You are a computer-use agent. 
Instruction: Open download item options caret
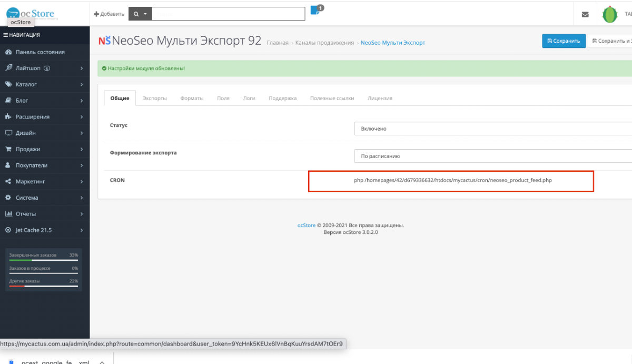coord(102,362)
